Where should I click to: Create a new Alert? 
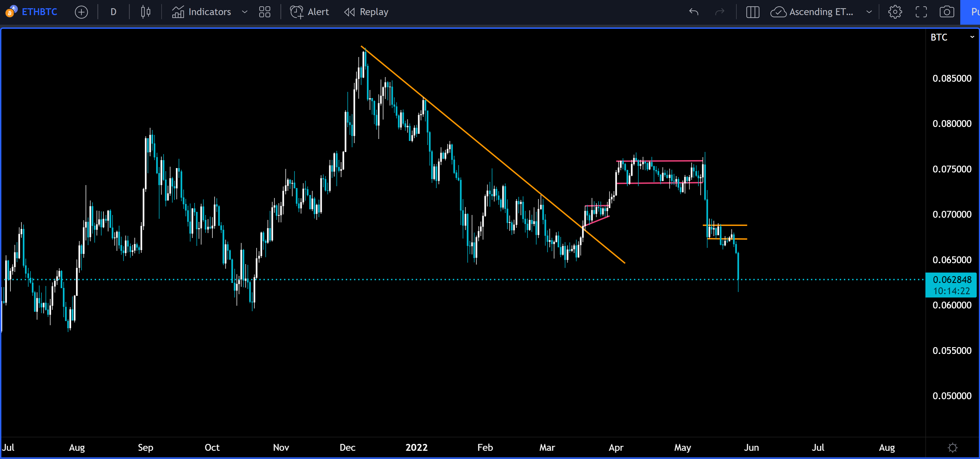pos(309,12)
